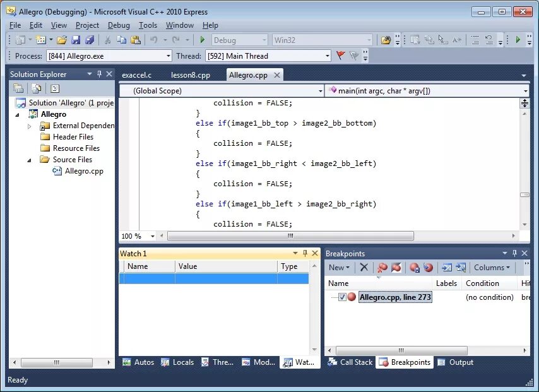This screenshot has width=539, height=392.
Task: Uncheck the Allegro.cpp line 273 breakpoint checkbox
Action: pyautogui.click(x=342, y=297)
